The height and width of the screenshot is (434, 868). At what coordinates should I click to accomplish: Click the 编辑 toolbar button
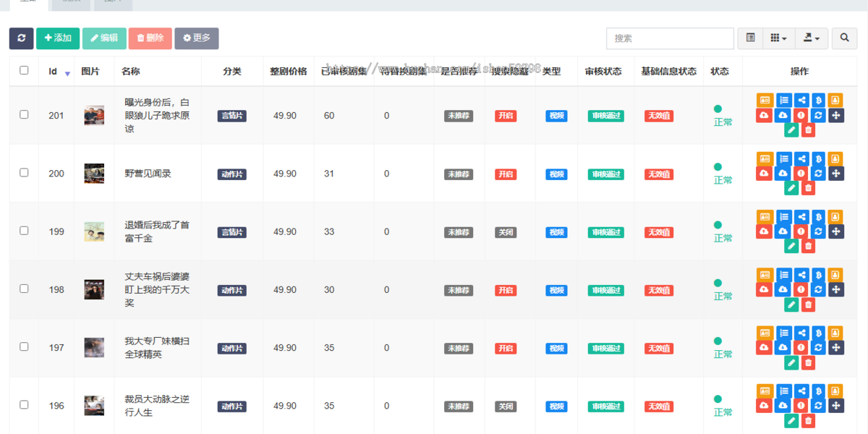(x=104, y=38)
